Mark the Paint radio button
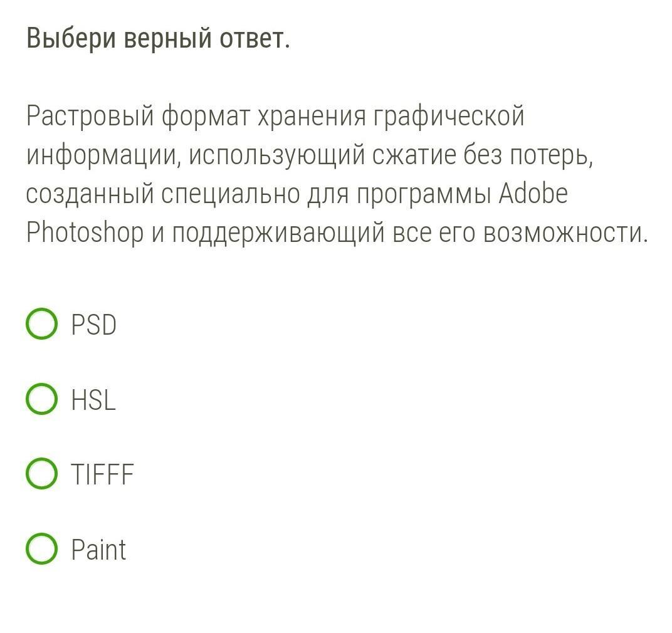The height and width of the screenshot is (633, 672). coord(41,549)
